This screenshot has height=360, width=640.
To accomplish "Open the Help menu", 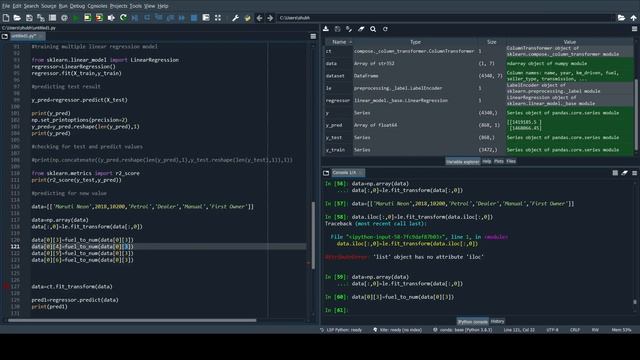I will coord(163,6).
